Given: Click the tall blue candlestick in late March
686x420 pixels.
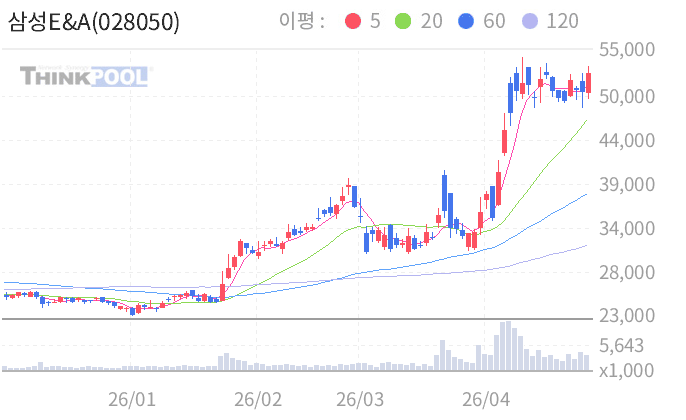Looking at the screenshot, I should (444, 193).
